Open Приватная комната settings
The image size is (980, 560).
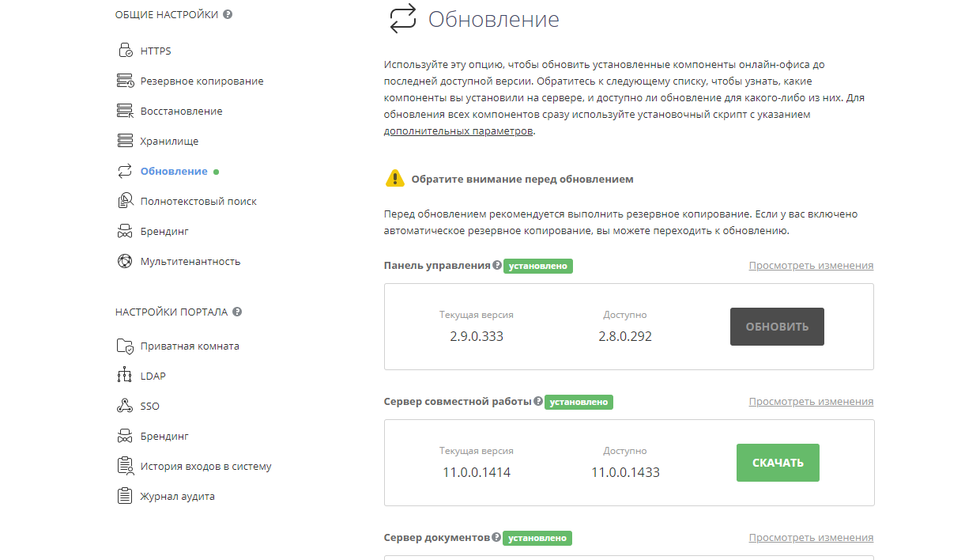[x=190, y=346]
